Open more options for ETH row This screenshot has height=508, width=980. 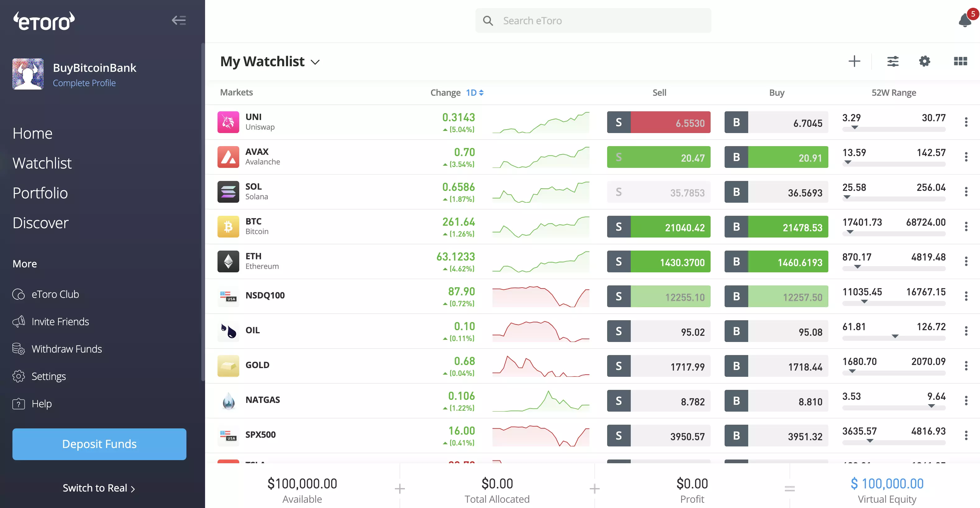tap(966, 261)
